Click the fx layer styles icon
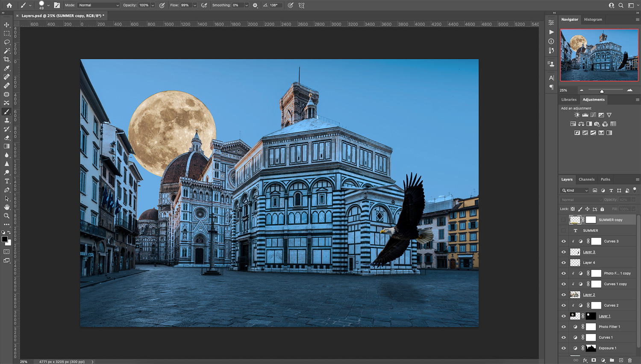Image resolution: width=641 pixels, height=364 pixels. [585, 360]
